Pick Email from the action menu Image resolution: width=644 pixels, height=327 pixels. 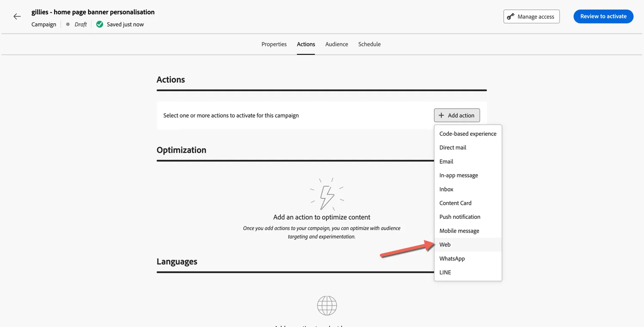click(x=468, y=162)
